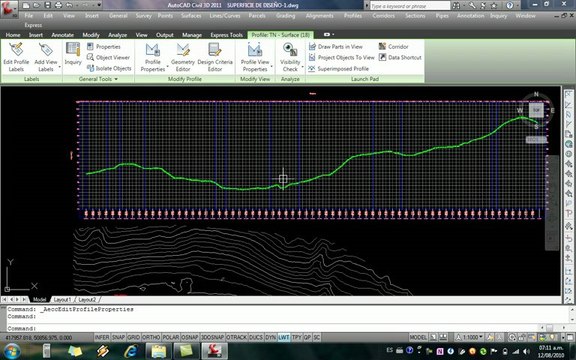Toggle POLAR tracking in status bar
Image resolution: width=576 pixels, height=360 pixels.
[170, 337]
